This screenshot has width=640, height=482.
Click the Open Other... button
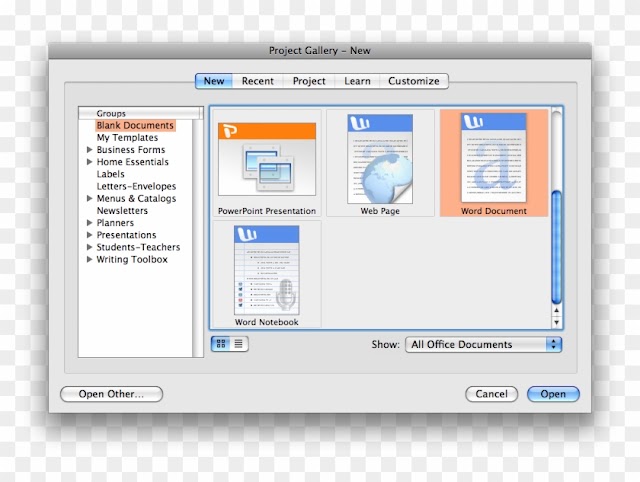(x=111, y=394)
